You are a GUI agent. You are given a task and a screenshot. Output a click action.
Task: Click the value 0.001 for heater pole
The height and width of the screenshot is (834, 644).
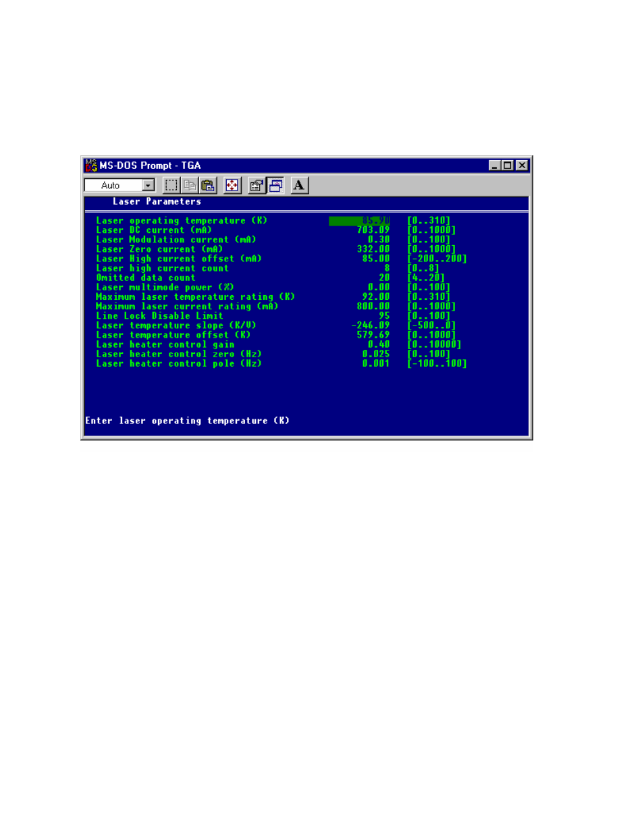click(x=376, y=363)
